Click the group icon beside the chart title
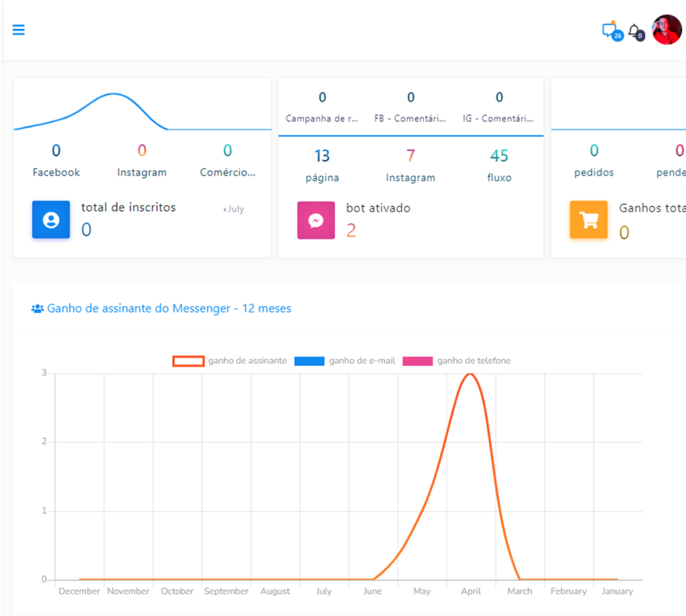Image resolution: width=686 pixels, height=616 pixels. coord(38,309)
